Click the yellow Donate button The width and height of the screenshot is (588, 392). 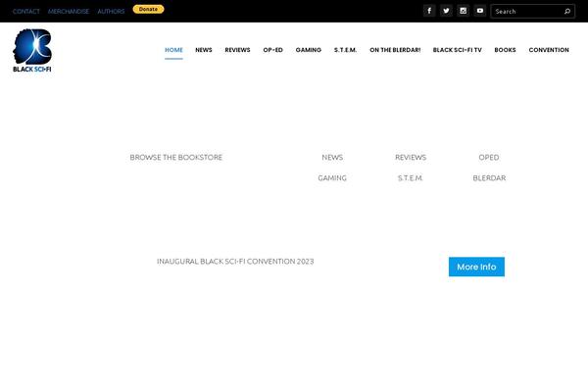point(149,9)
